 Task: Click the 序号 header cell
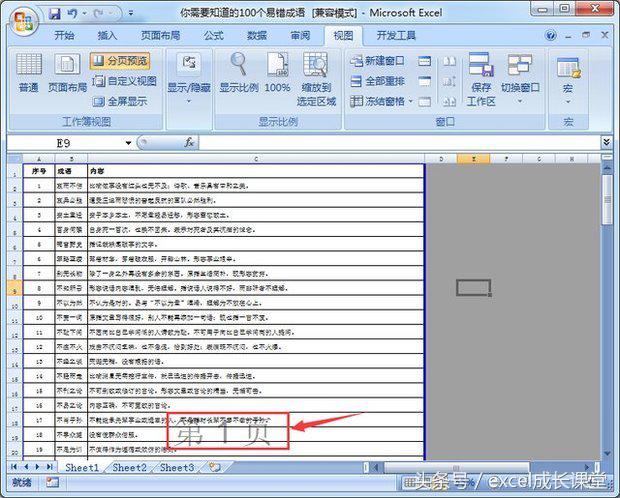click(x=39, y=171)
